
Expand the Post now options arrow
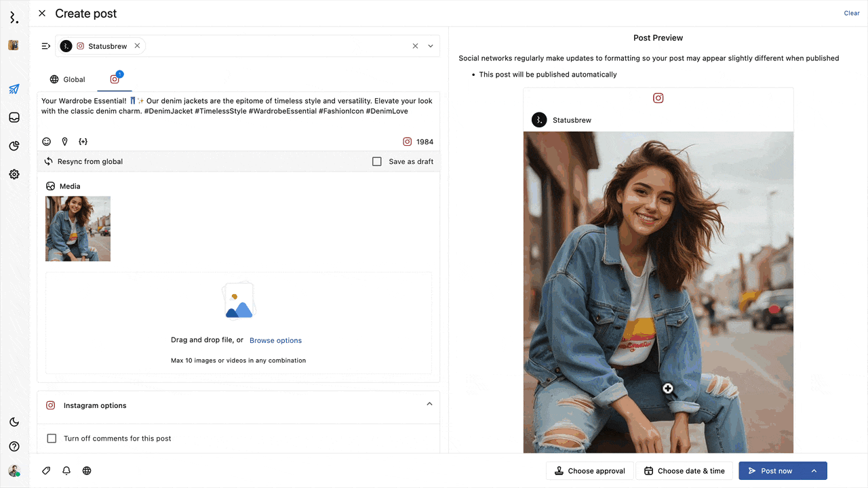coord(814,471)
